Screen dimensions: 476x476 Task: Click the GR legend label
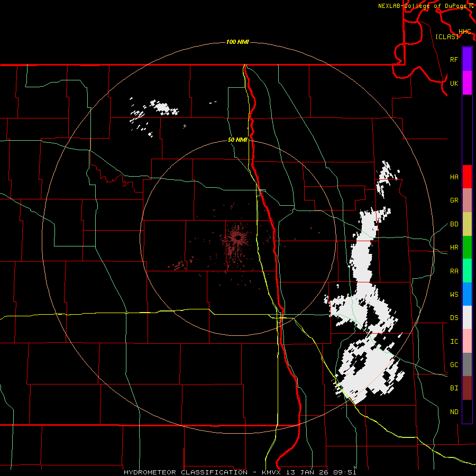pos(454,200)
